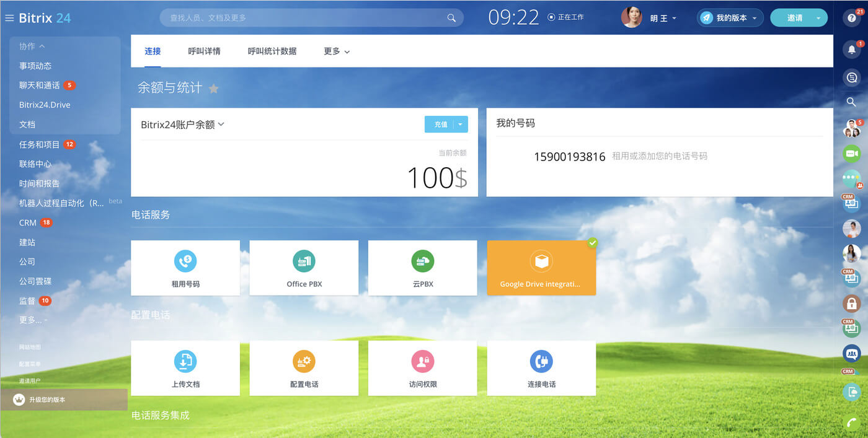The height and width of the screenshot is (438, 868).
Task: Click the Bitrix 24 logo
Action: (45, 18)
